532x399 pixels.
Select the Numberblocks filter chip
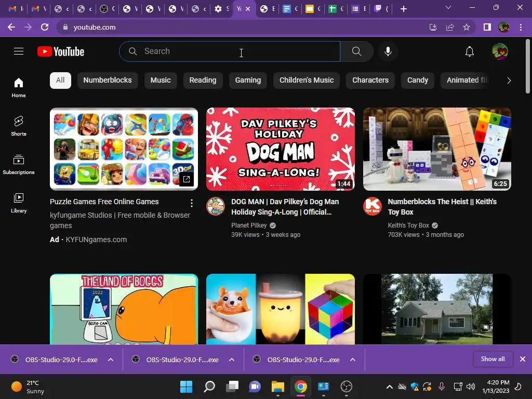(x=108, y=81)
